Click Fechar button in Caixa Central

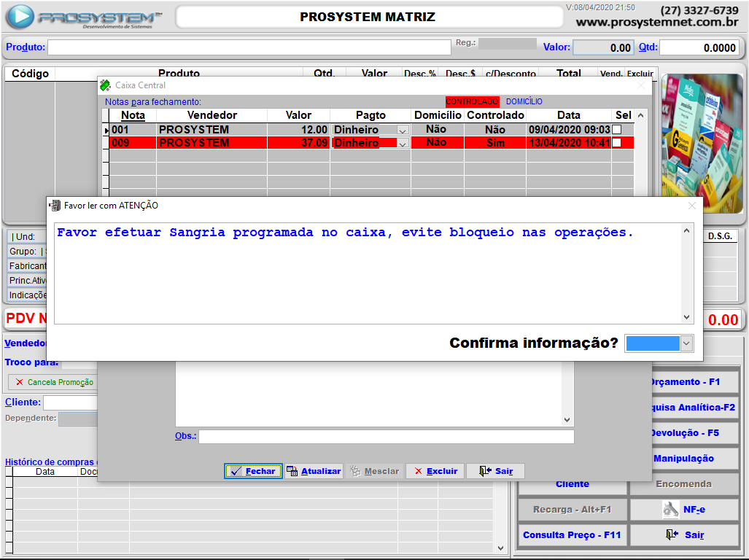coord(253,471)
